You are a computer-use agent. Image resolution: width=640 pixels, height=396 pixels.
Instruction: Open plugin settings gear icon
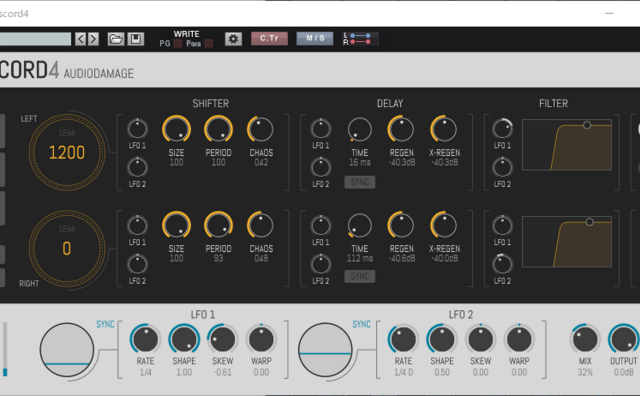233,39
